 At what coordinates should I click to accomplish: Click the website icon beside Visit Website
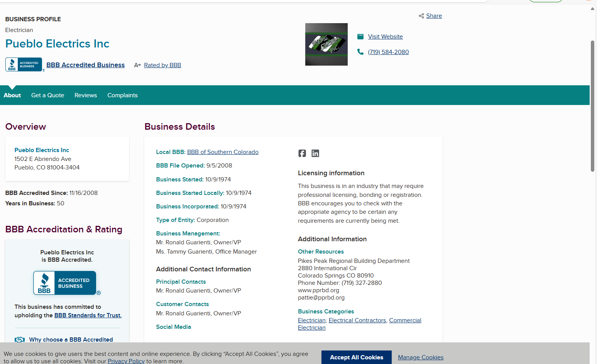click(x=360, y=37)
